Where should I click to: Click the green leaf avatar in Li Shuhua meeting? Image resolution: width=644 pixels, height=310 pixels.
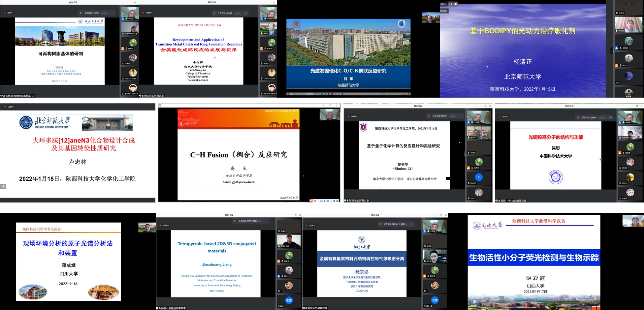point(478,162)
